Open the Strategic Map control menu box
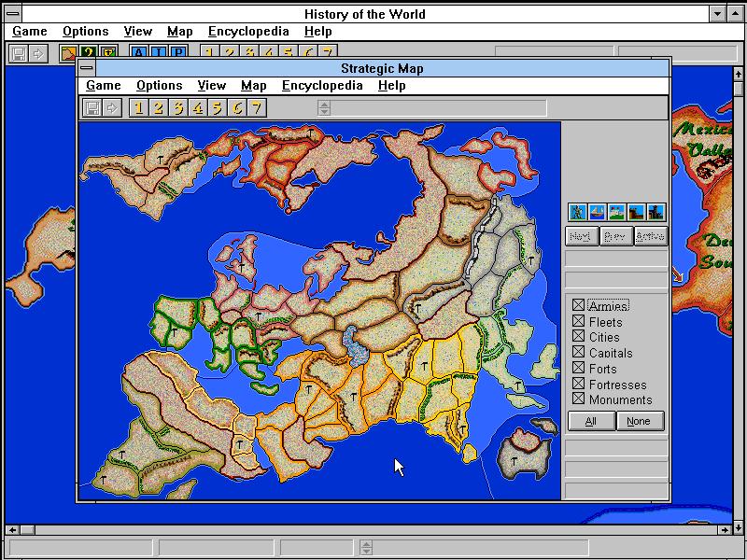The image size is (747, 560). point(87,68)
